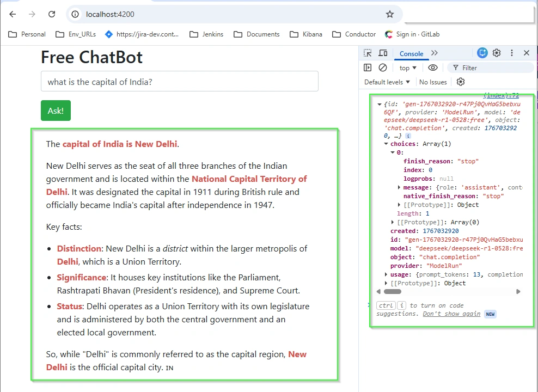Reload the page with the refresh icon
This screenshot has width=538, height=392.
(x=52, y=14)
